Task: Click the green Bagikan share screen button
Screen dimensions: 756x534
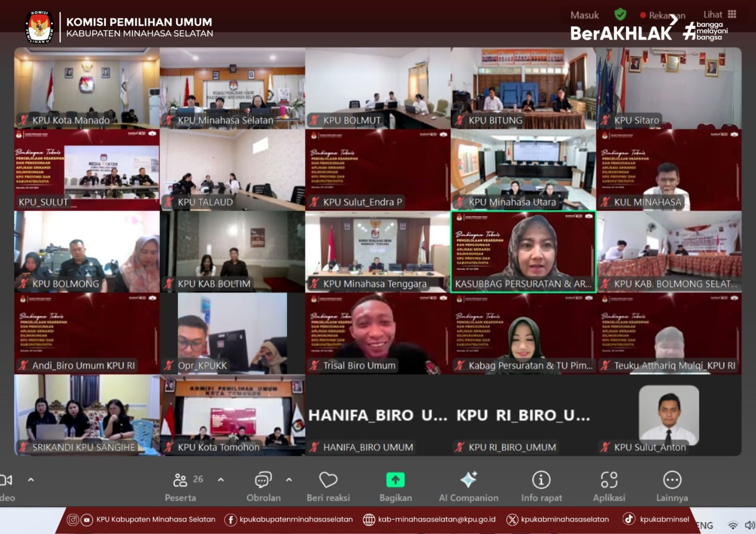Action: (x=395, y=480)
